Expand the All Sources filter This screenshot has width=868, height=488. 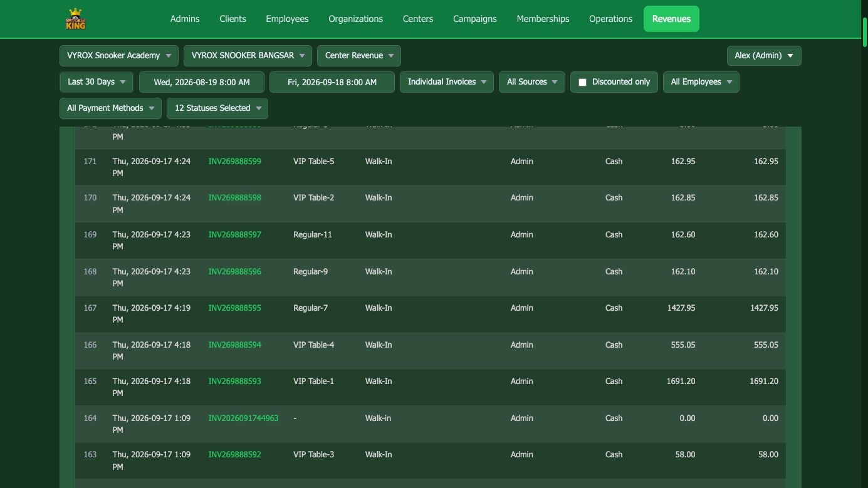tap(532, 82)
